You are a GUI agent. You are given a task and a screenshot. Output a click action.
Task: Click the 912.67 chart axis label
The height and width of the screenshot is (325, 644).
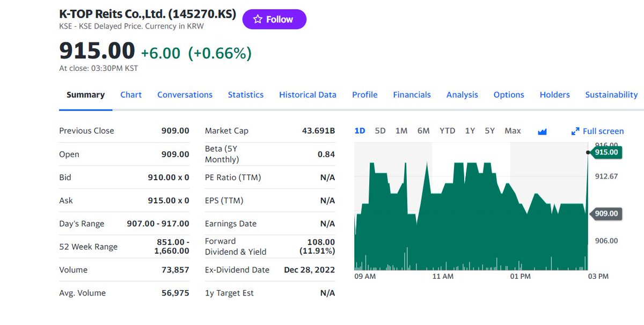click(x=606, y=176)
